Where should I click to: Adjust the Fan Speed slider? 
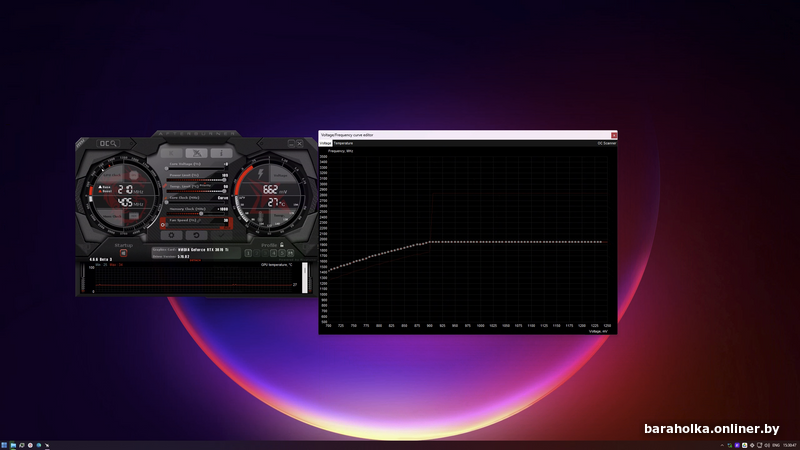point(196,224)
